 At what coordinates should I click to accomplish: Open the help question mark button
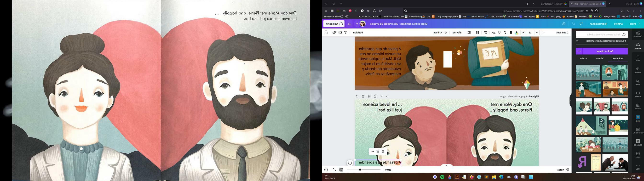326,170
